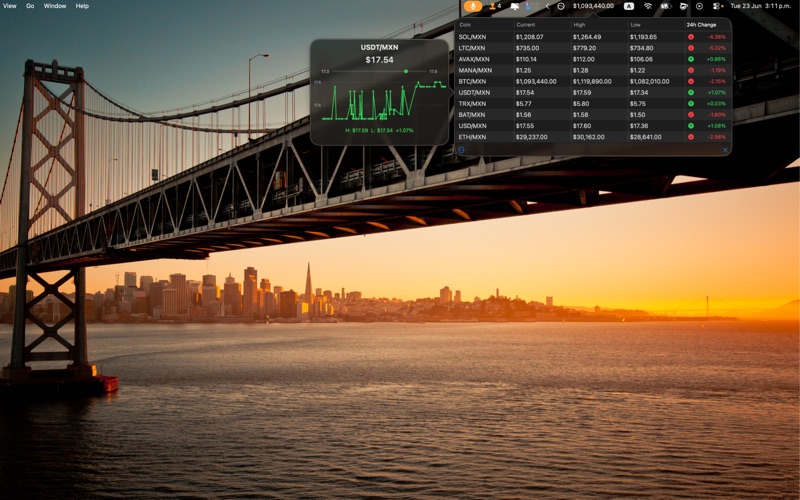This screenshot has height=500, width=800.
Task: Sort table by the Low column header
Action: [x=635, y=24]
